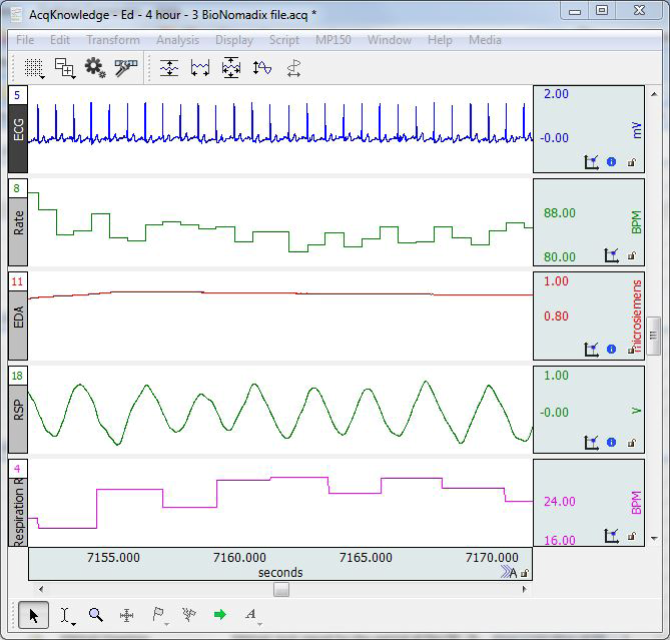Click vertical scrollbar up arrow
This screenshot has height=640, width=670.
tap(654, 94)
